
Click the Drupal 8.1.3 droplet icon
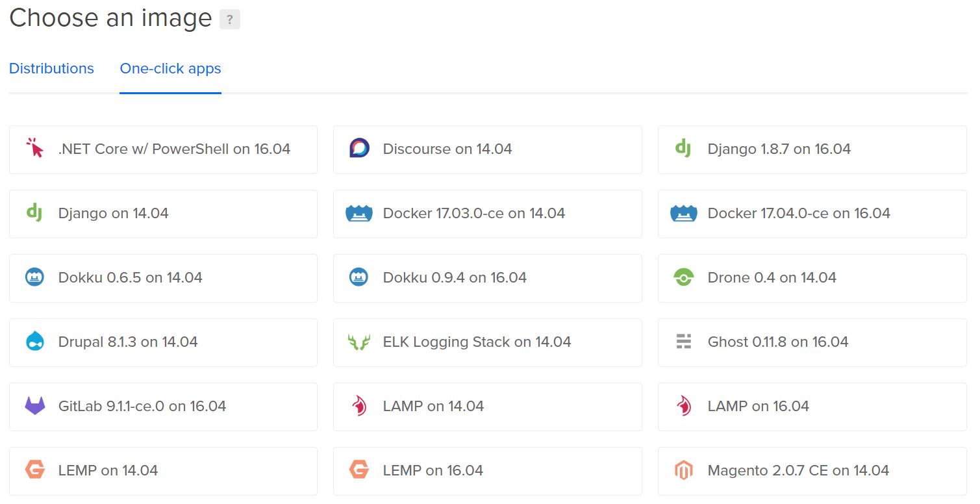[34, 342]
